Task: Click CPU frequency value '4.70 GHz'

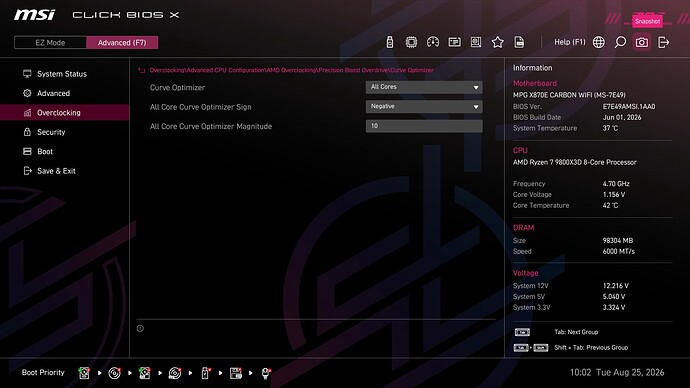Action: 616,184
